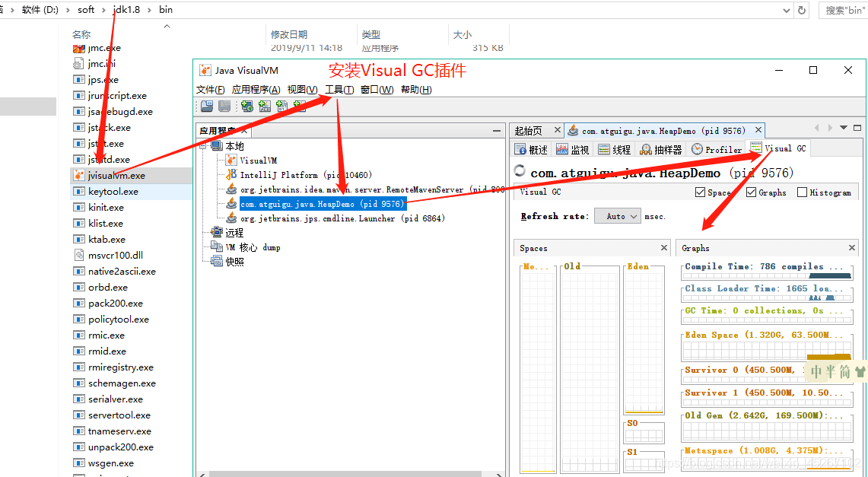Click the IntelliJ Platform icon in the tree
The image size is (868, 477).
(x=231, y=175)
